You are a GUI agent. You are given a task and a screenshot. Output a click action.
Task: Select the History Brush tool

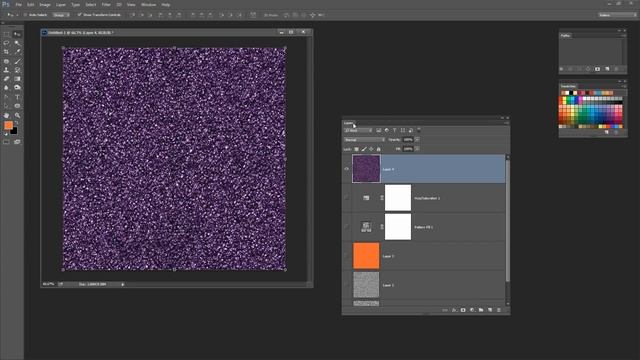[17, 70]
